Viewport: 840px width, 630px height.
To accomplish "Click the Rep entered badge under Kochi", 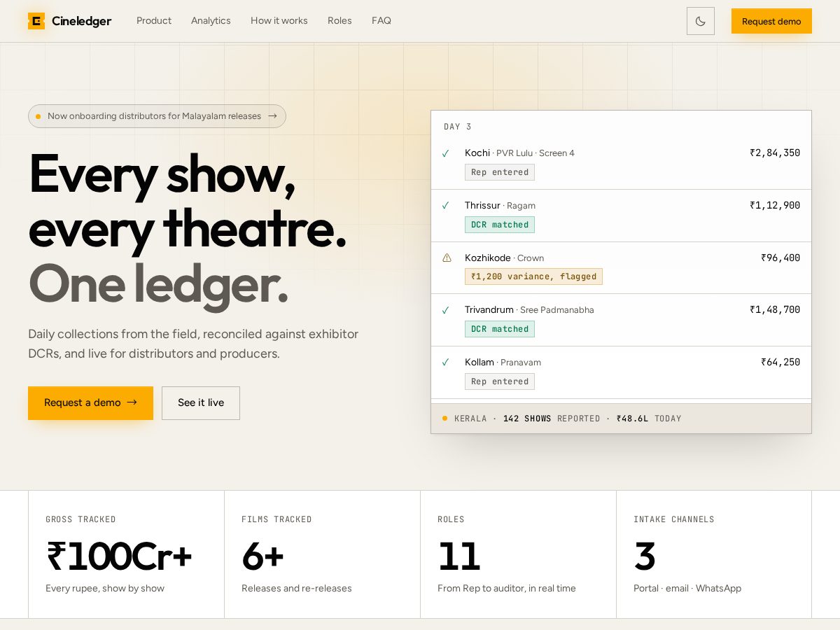I will [x=500, y=172].
